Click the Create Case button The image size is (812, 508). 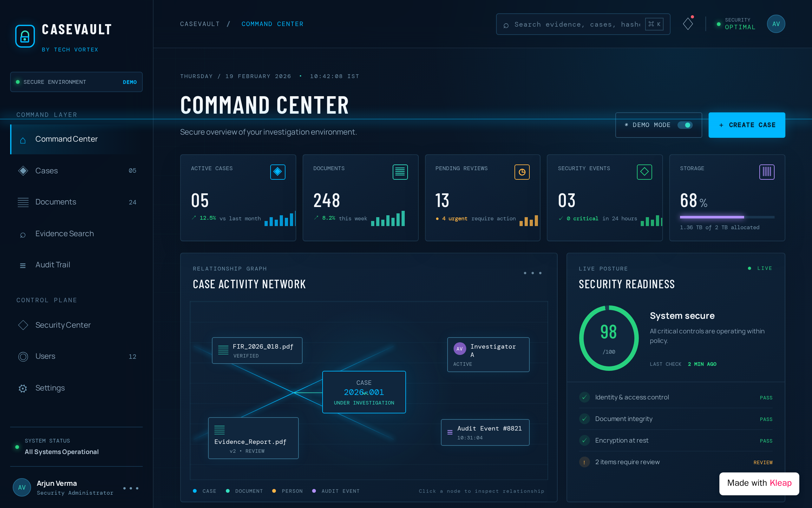(x=747, y=125)
